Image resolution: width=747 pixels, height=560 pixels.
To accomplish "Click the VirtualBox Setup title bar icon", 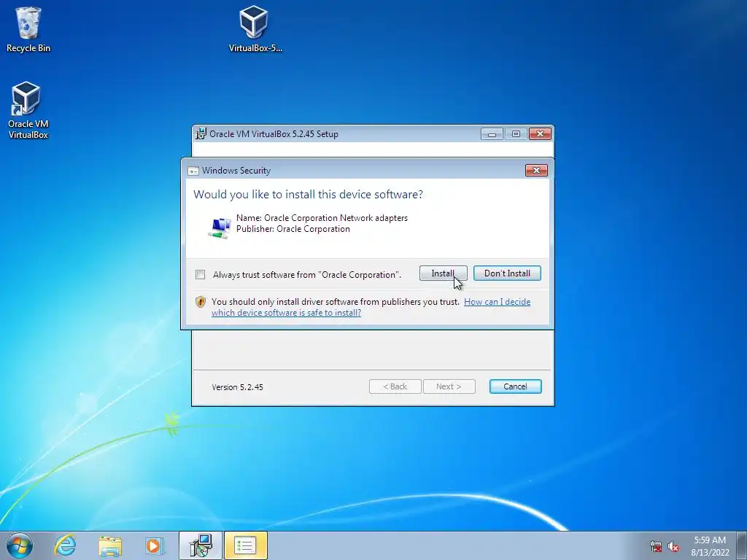I will tap(201, 134).
